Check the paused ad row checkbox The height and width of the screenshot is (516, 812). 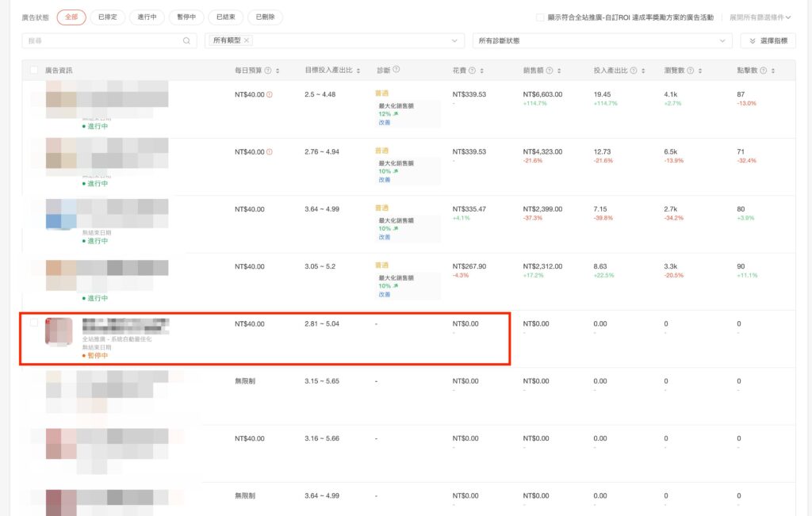coord(33,323)
